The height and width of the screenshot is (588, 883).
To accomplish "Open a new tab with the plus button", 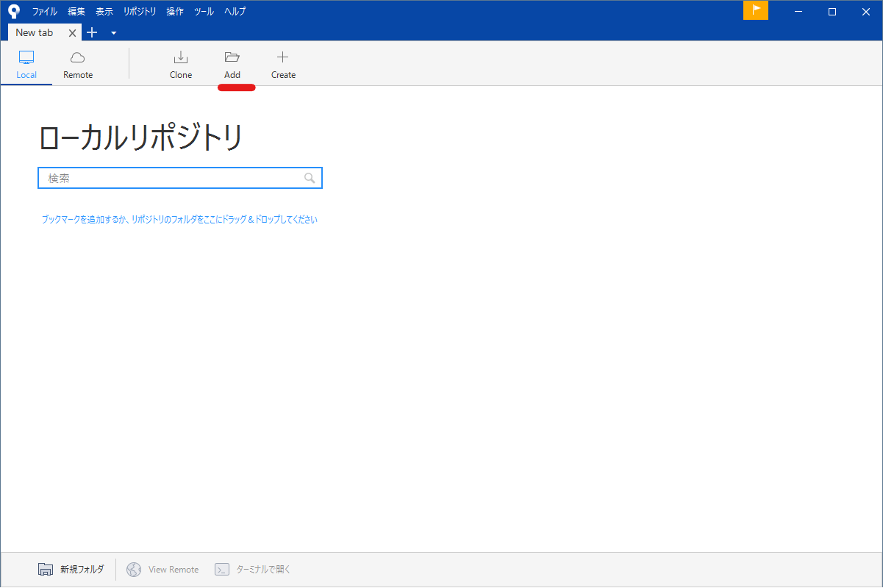I will point(92,32).
